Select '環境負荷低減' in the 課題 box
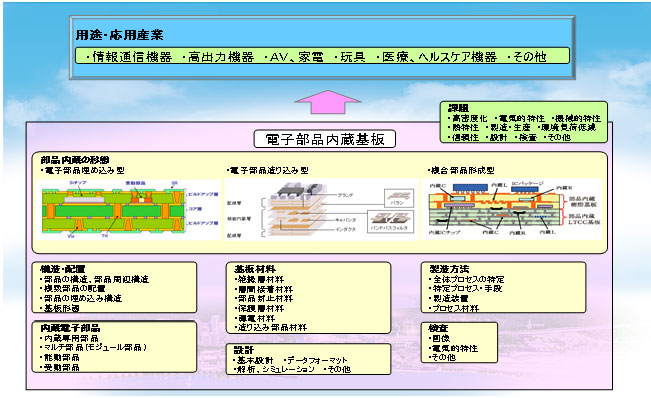The width and height of the screenshot is (651, 398). point(568,127)
